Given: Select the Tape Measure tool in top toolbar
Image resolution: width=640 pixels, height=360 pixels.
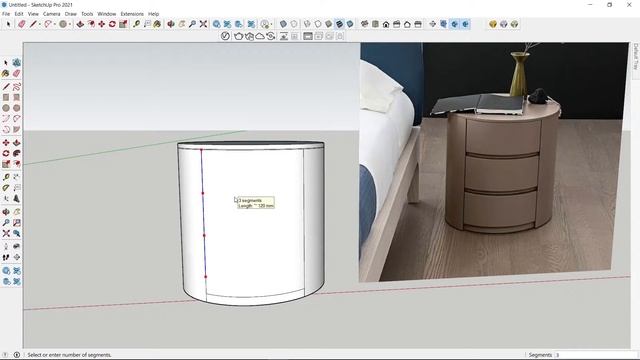Looking at the screenshot, I should click(136, 24).
